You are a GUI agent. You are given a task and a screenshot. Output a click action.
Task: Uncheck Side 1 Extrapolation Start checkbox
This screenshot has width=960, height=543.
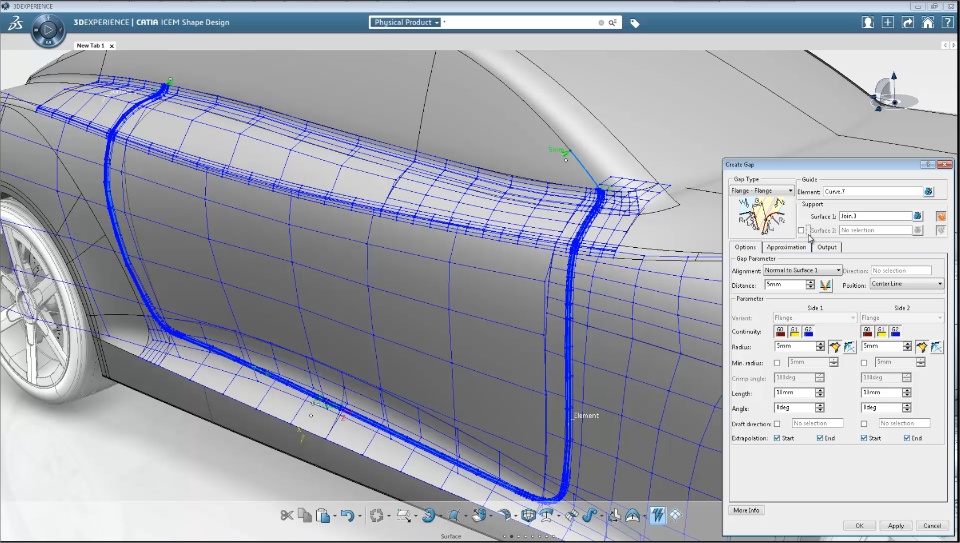tap(778, 438)
